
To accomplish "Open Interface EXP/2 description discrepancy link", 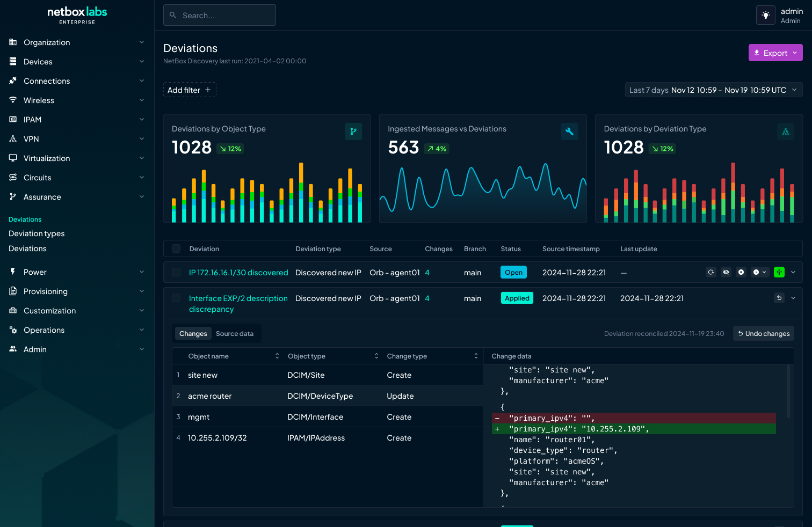I will coord(238,304).
